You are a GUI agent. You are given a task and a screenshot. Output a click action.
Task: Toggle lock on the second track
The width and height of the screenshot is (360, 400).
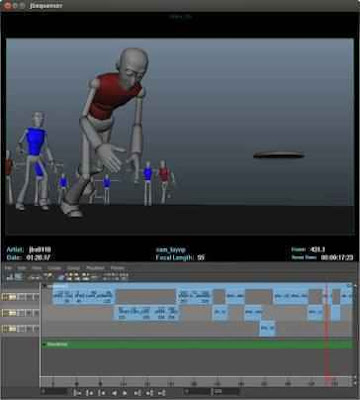(21, 313)
